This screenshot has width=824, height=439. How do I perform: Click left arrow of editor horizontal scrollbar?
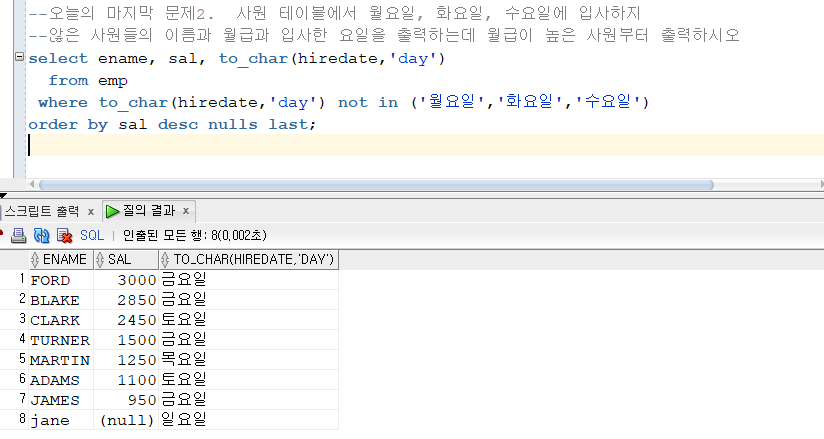pyautogui.click(x=32, y=185)
